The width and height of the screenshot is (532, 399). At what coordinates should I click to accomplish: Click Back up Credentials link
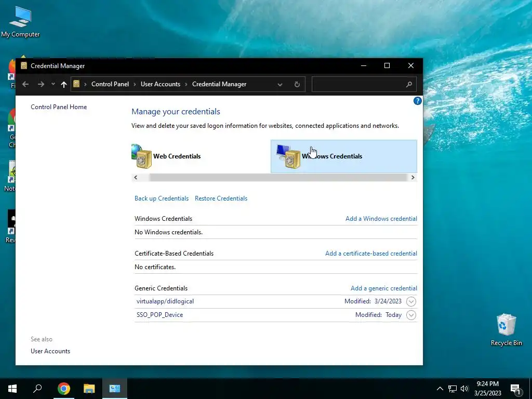coord(162,198)
